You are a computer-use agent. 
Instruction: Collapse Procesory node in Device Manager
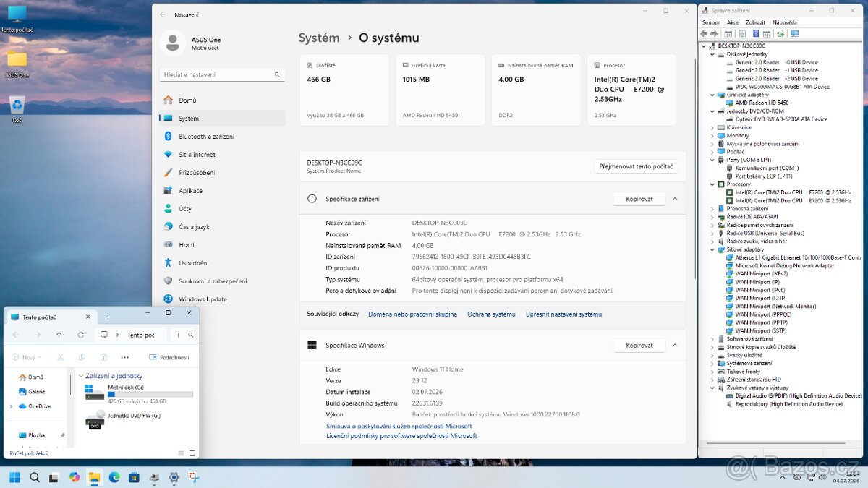click(712, 184)
